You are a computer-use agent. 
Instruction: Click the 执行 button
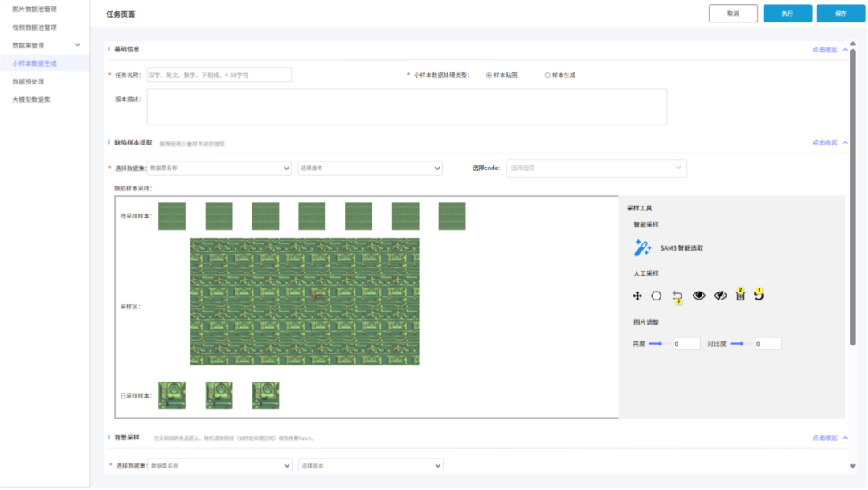(x=787, y=14)
